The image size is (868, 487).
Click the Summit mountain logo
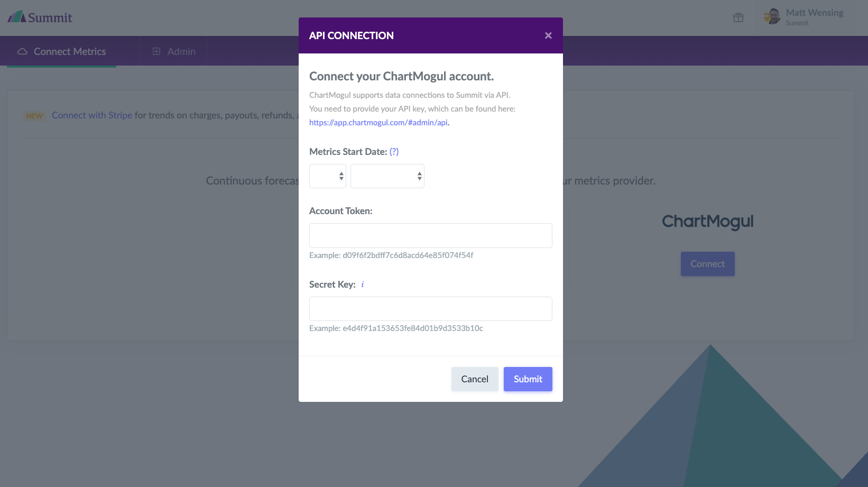click(x=17, y=17)
